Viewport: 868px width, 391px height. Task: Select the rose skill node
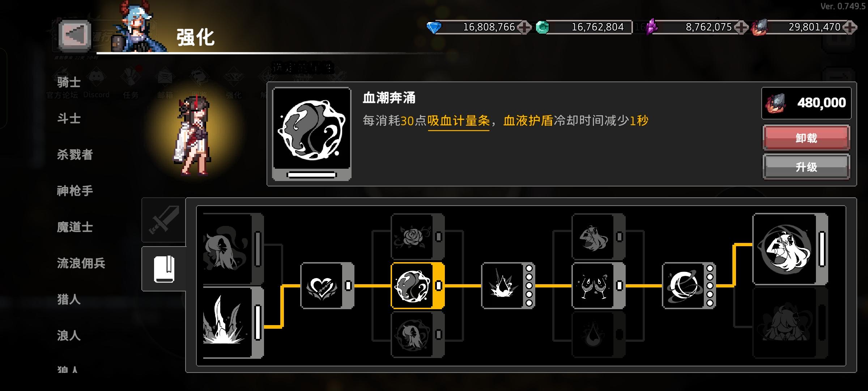(x=417, y=237)
